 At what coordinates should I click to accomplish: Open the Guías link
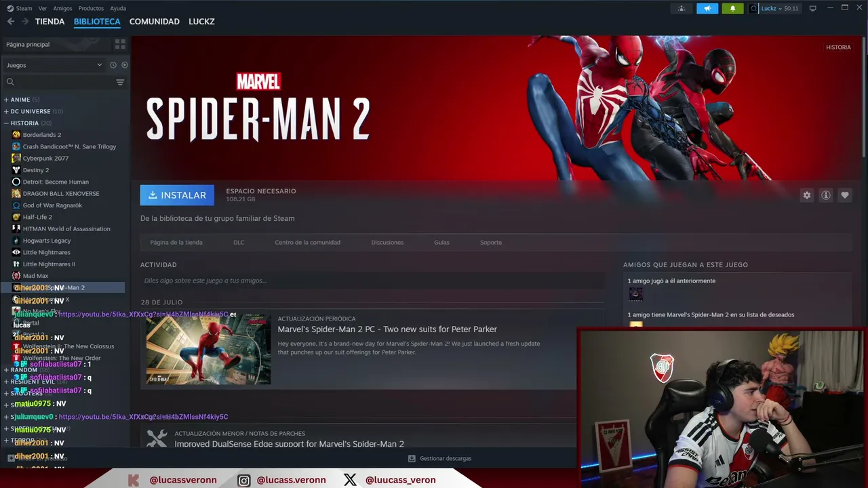coord(441,242)
